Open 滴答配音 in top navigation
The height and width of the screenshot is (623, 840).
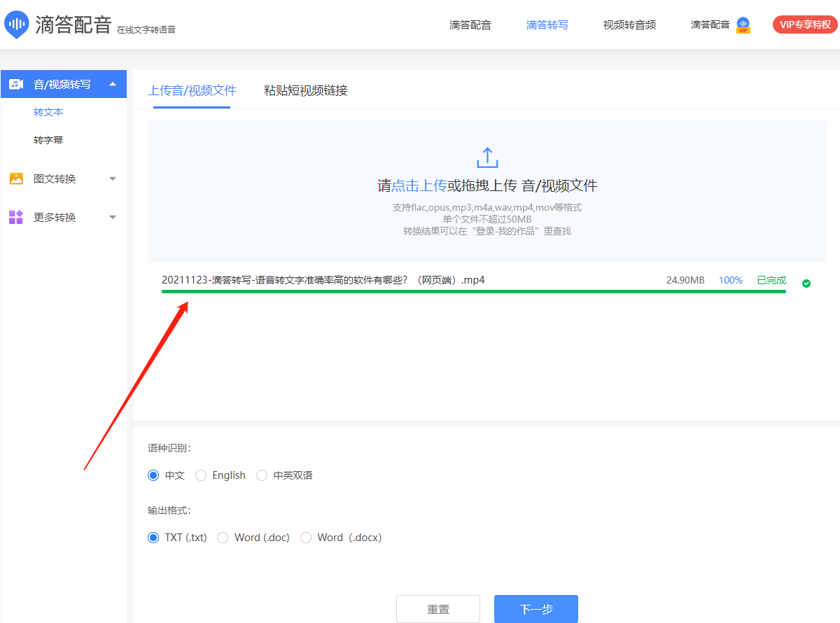click(470, 25)
